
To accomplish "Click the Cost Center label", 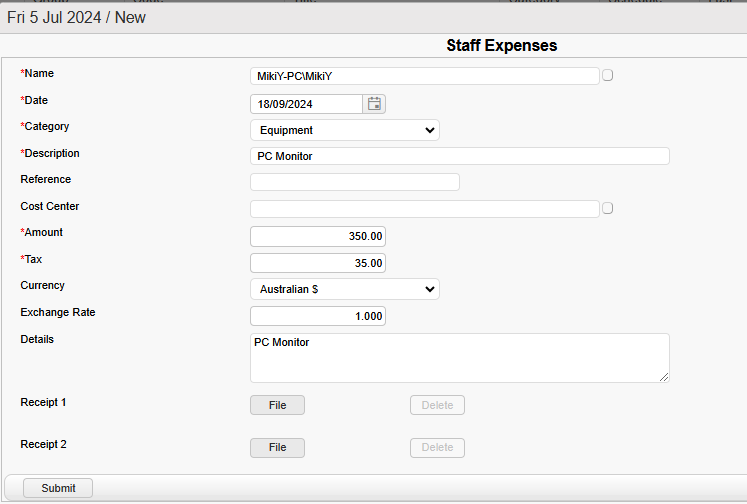I will (x=50, y=206).
